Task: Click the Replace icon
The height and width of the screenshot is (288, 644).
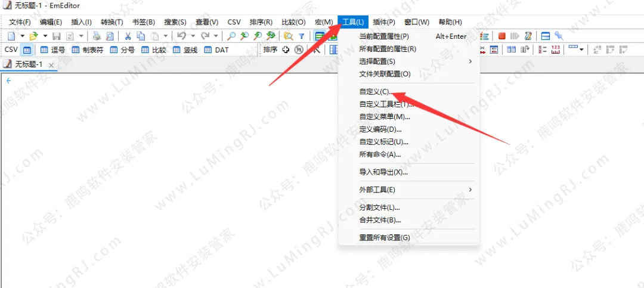Action: [x=271, y=36]
